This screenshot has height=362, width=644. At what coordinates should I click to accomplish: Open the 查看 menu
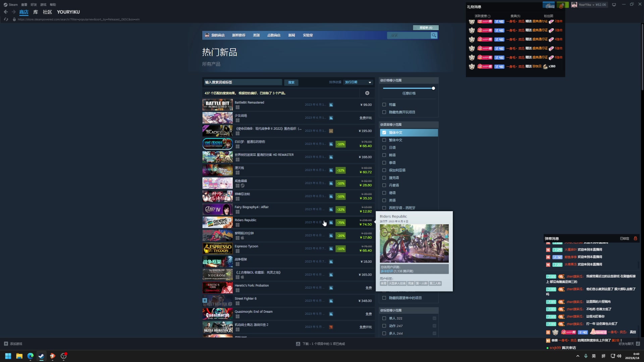click(x=24, y=5)
